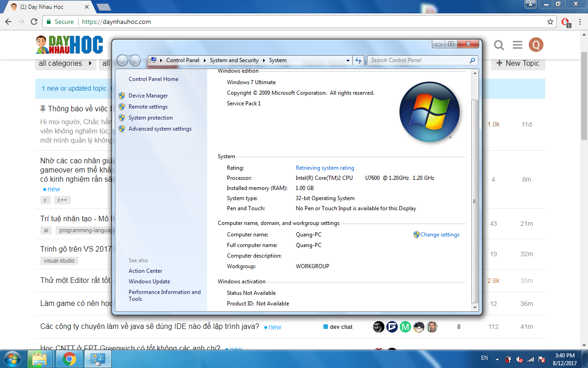Open the Windows Start menu
This screenshot has width=588, height=368.
coord(12,359)
